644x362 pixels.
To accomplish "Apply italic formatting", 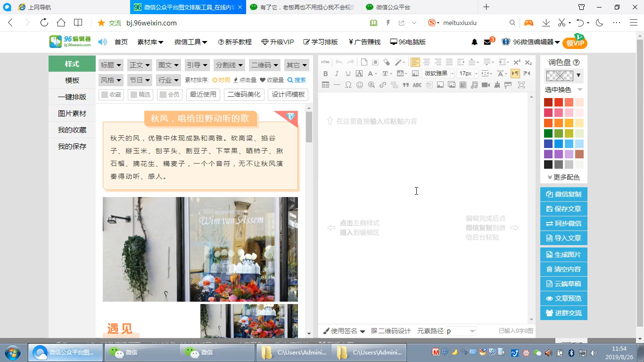I will click(x=336, y=74).
